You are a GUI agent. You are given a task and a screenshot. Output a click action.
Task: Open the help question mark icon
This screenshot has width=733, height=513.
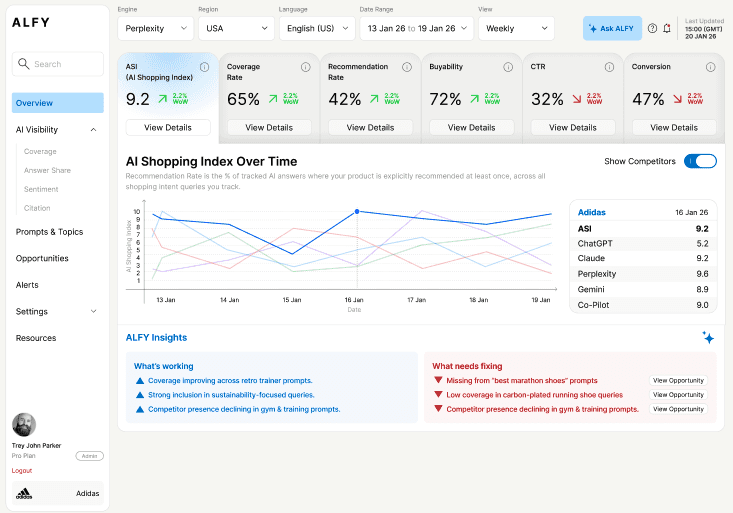pos(652,29)
